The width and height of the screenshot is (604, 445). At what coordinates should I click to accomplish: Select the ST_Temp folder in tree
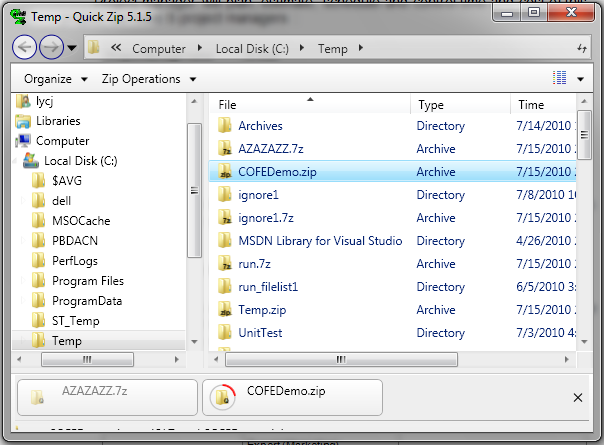77,321
